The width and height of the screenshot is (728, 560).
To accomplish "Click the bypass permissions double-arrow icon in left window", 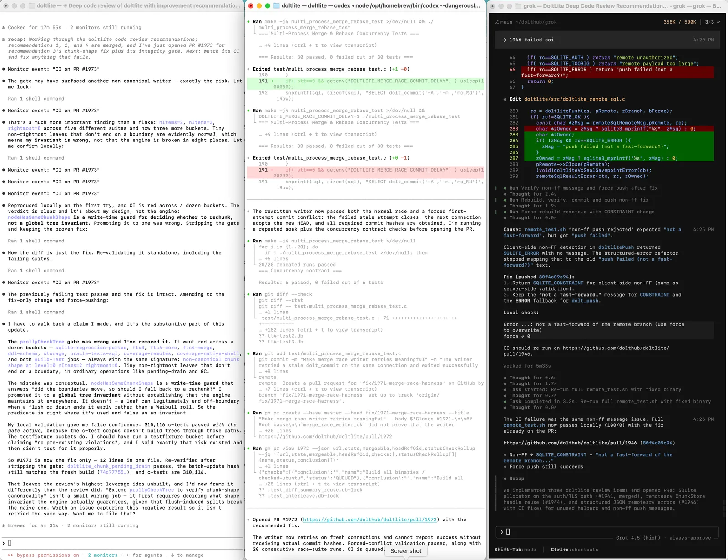I will click(11, 555).
